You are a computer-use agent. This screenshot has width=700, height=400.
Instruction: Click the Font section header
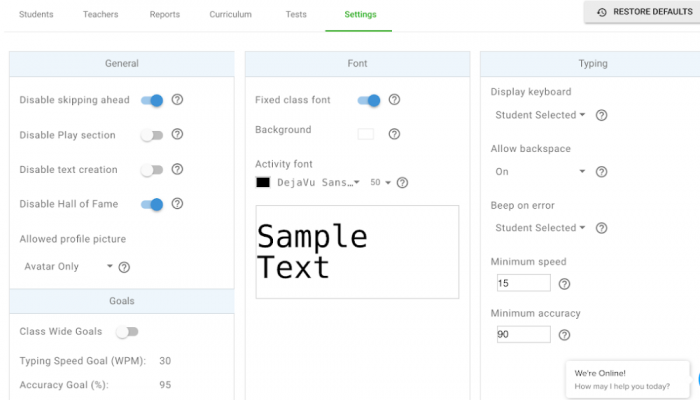coord(358,63)
